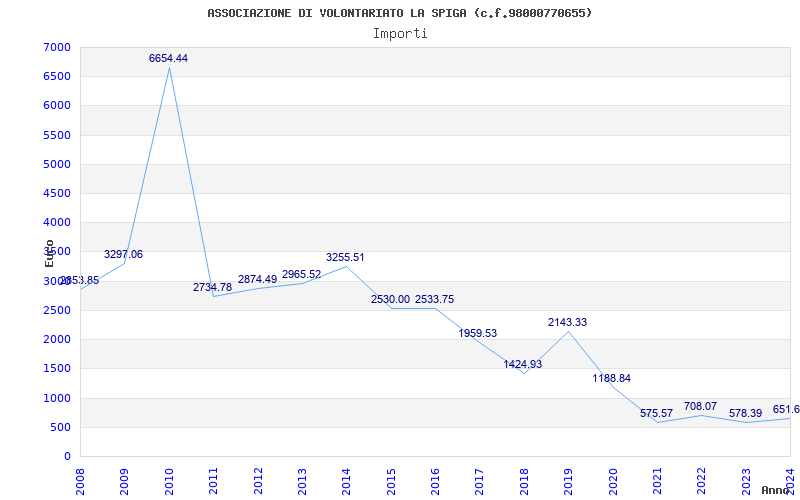Select the 2019 year on the axis
The width and height of the screenshot is (800, 500).
[568, 482]
